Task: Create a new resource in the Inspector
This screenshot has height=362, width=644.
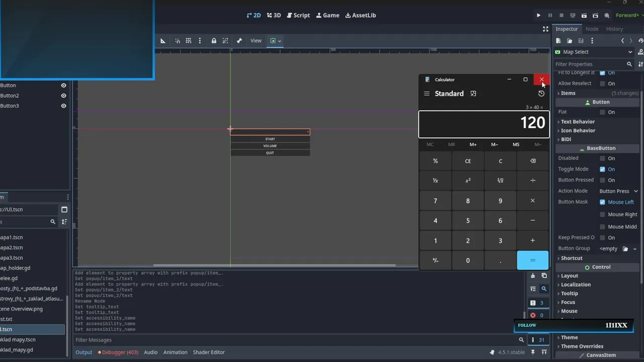Action: tap(558, 41)
